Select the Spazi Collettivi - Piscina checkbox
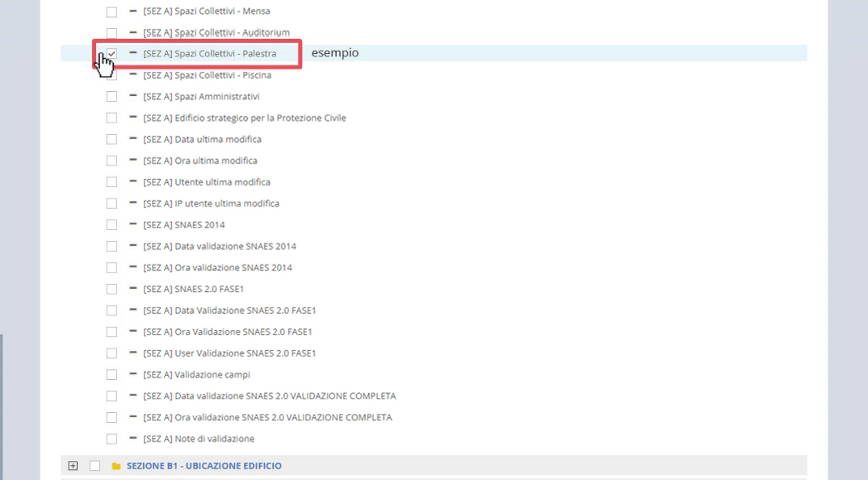Screen dimensions: 868x480 click(x=111, y=76)
